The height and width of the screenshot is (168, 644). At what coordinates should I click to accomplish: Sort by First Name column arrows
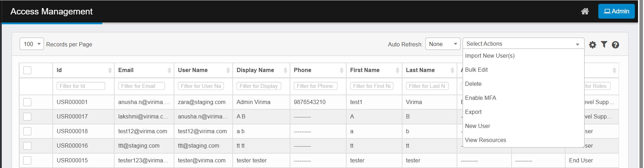[x=397, y=70]
